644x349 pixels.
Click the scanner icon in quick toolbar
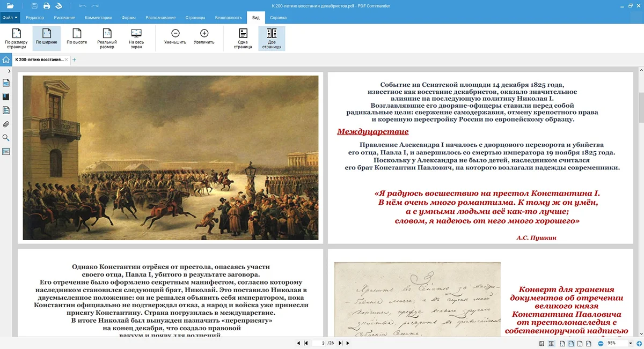pyautogui.click(x=58, y=6)
